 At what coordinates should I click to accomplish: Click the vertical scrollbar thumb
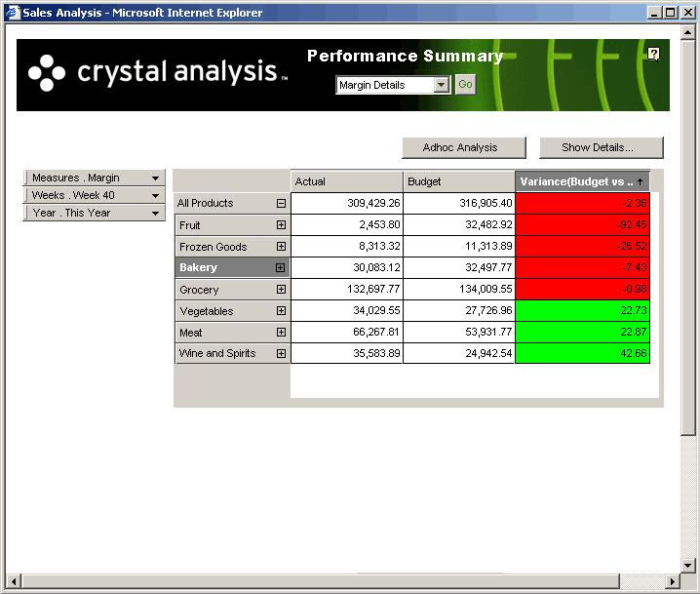tap(688, 237)
